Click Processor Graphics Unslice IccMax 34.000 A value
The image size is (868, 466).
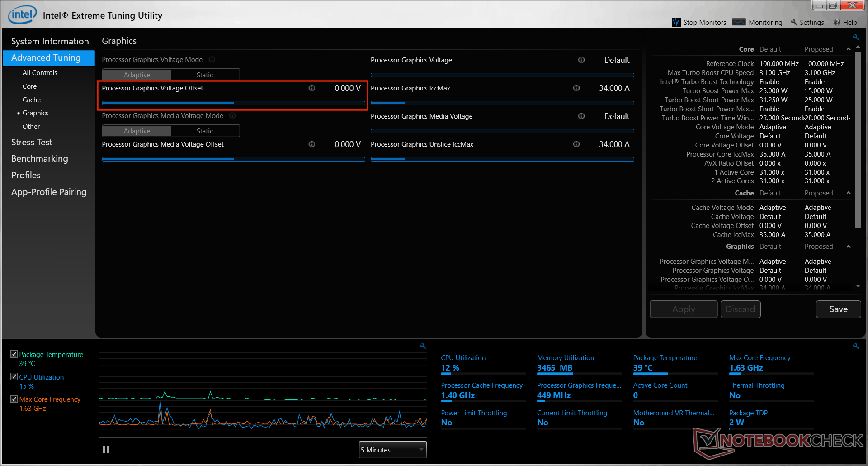(614, 144)
